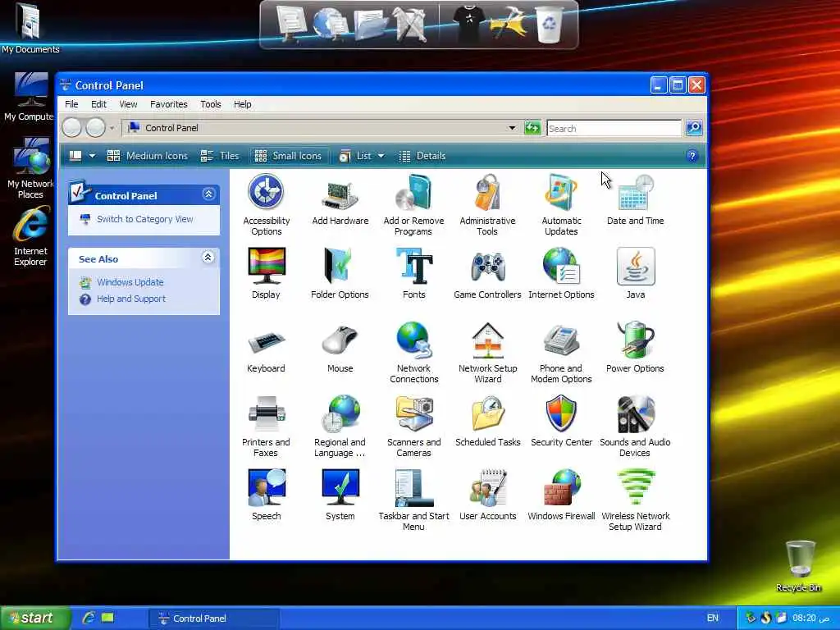Select Game Controllers icon
Viewport: 840px width, 630px height.
(487, 273)
